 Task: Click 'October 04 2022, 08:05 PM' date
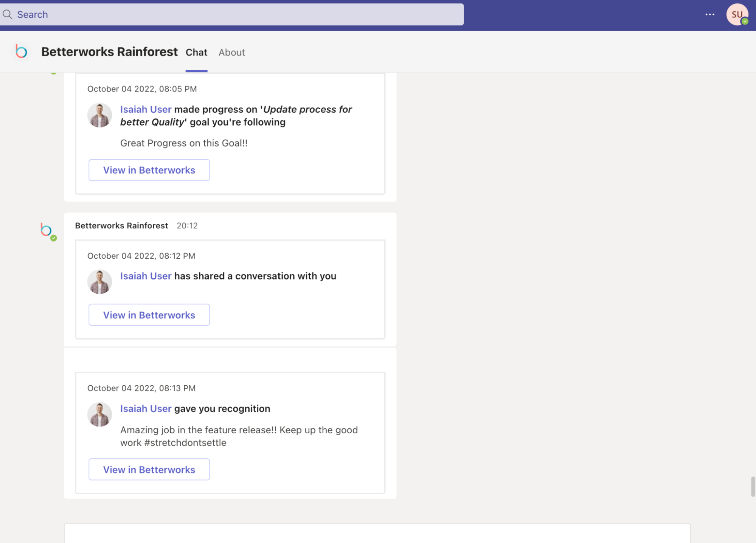(x=142, y=89)
